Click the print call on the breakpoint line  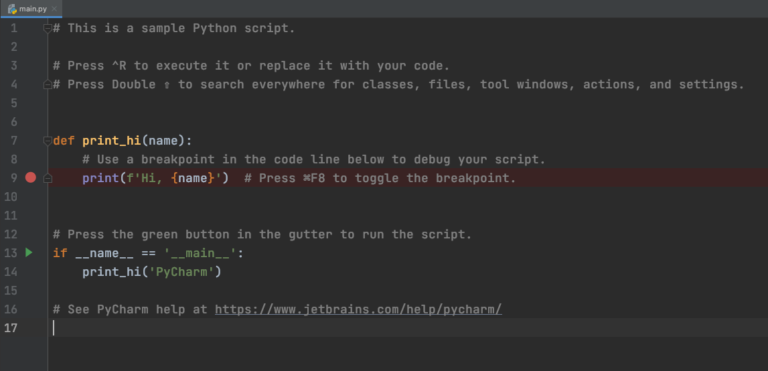click(100, 178)
